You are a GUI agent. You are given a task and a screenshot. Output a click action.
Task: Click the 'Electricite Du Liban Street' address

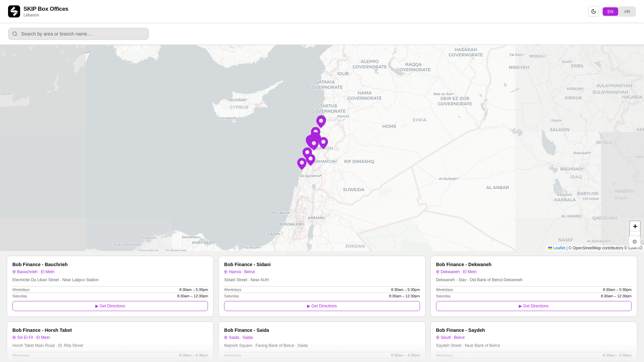click(36, 280)
